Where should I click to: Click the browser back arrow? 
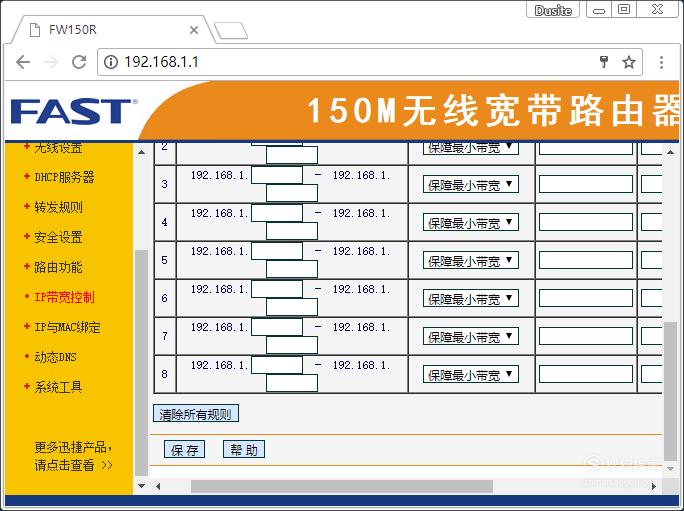click(x=23, y=62)
